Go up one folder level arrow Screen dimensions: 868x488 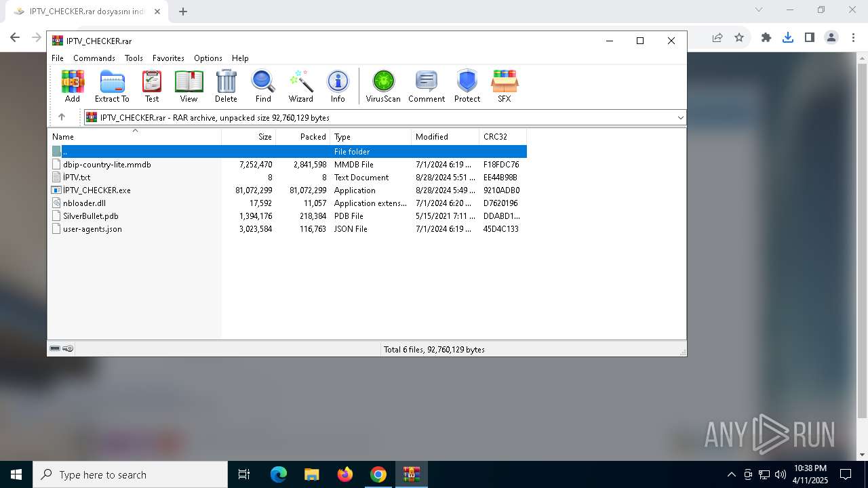(x=62, y=117)
